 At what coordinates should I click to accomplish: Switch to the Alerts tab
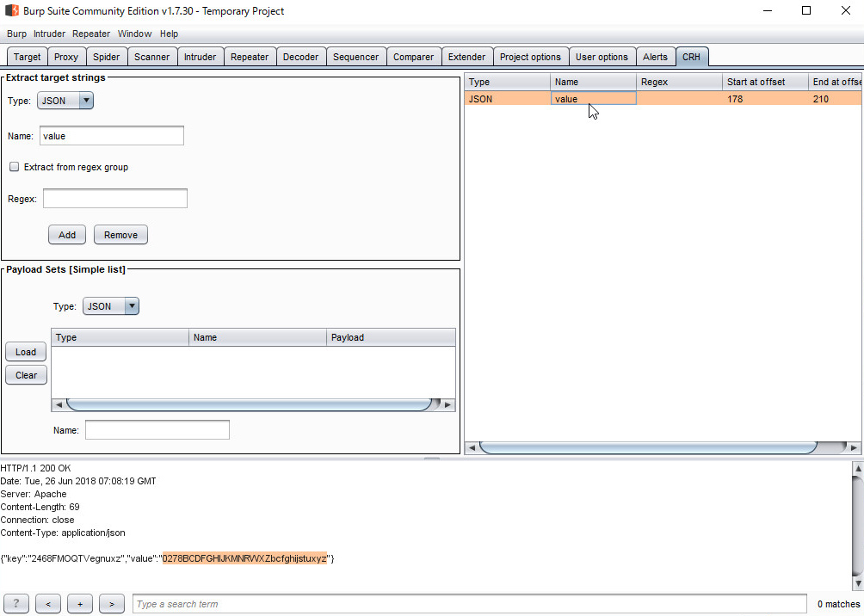click(x=655, y=57)
